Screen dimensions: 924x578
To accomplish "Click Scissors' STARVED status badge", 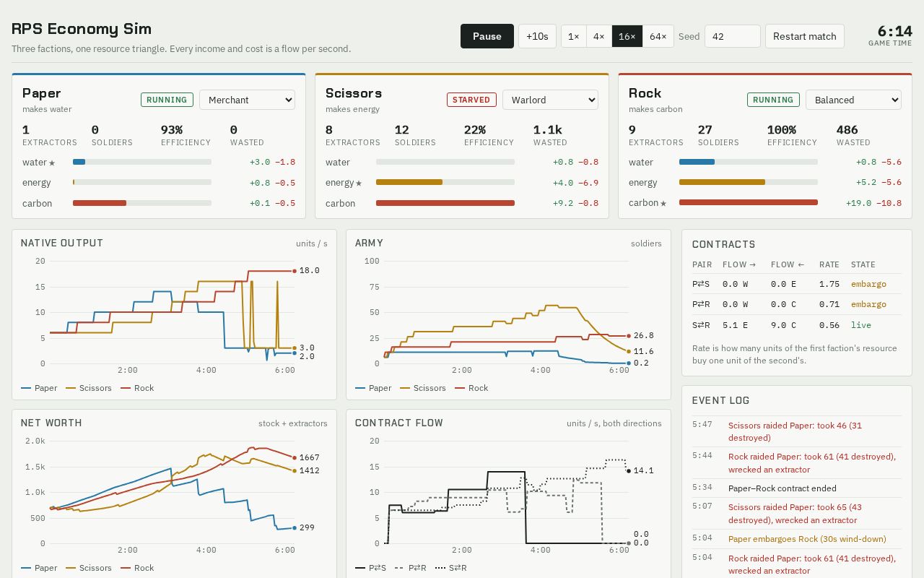I will 471,100.
